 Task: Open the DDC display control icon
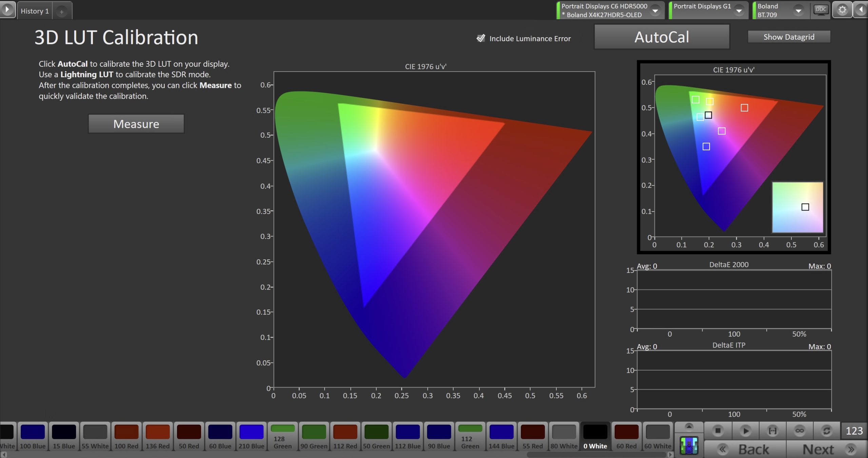[x=821, y=10]
